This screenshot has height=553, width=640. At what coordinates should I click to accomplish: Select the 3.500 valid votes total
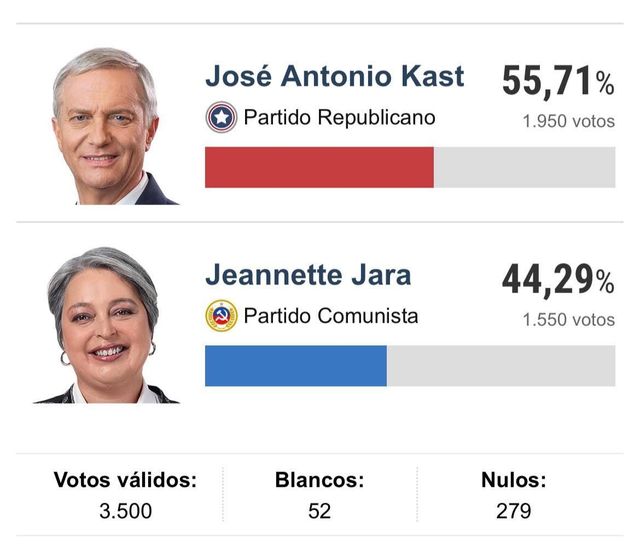tap(125, 511)
